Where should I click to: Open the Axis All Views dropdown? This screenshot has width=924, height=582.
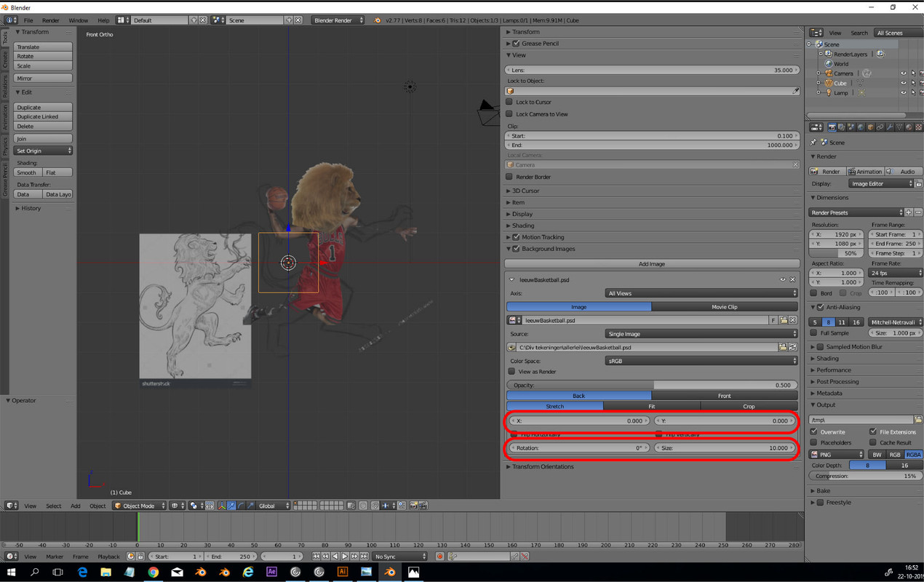tap(701, 293)
